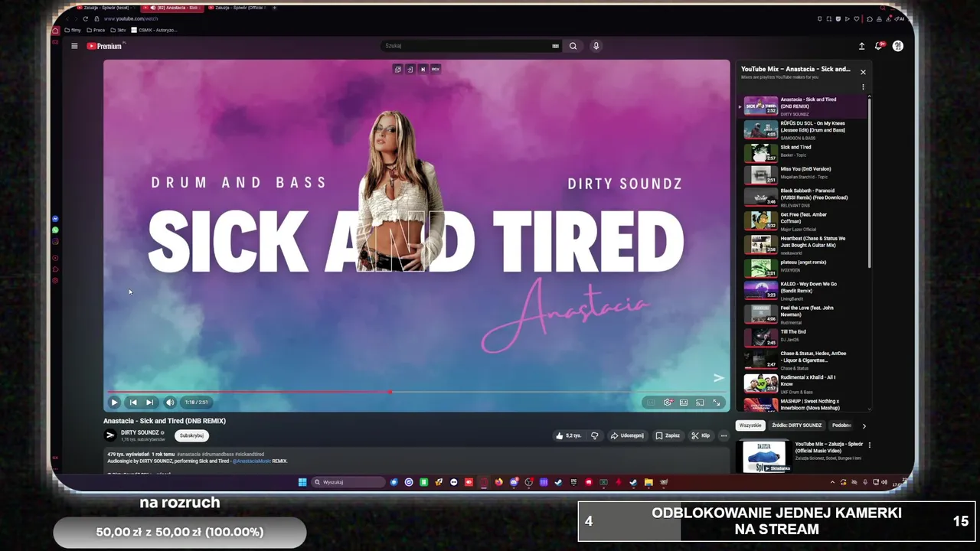Viewport: 980px width, 551px height.
Task: Open the player settings gear
Action: coord(668,402)
